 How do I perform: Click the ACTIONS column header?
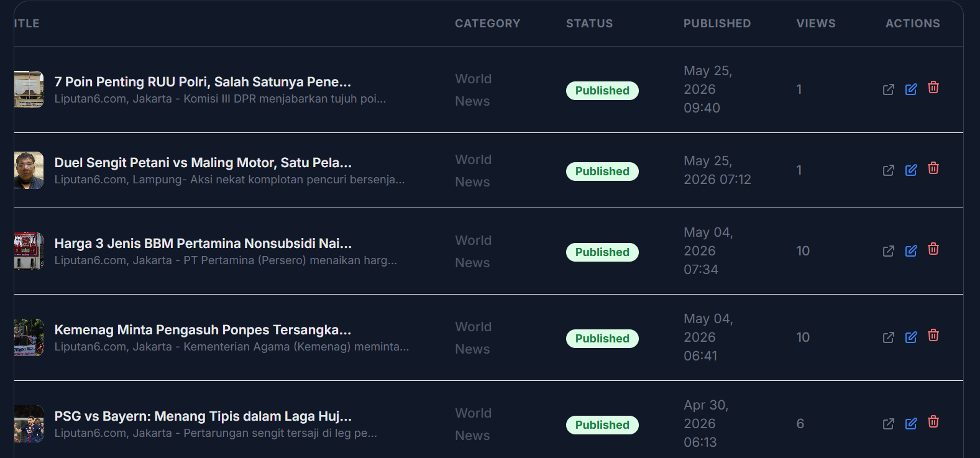[x=913, y=24]
